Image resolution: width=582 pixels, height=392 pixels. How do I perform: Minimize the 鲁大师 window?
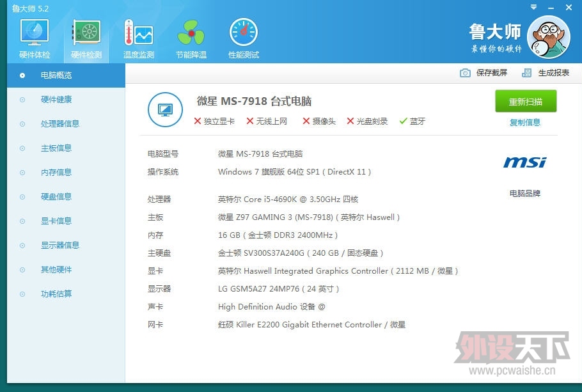(551, 8)
